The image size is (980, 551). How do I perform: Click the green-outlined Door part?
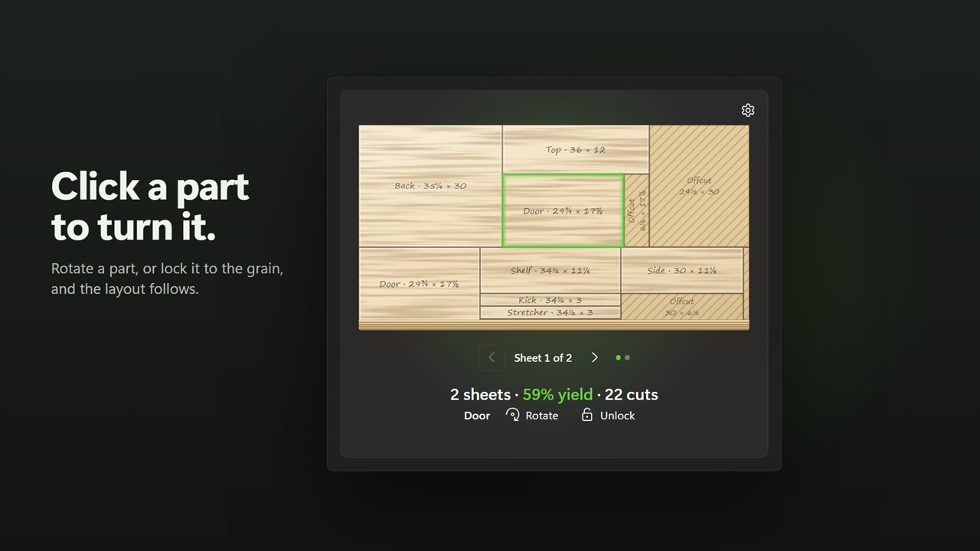[x=563, y=210]
